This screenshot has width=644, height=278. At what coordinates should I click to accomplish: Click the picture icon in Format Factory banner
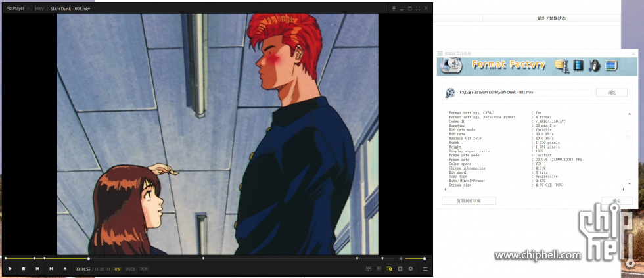pyautogui.click(x=611, y=65)
